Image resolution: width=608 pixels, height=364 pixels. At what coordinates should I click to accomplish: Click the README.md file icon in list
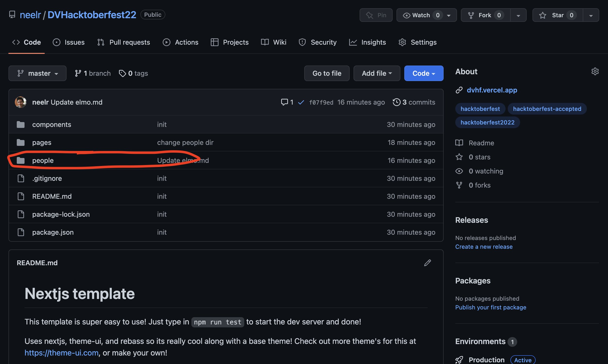pyautogui.click(x=21, y=196)
